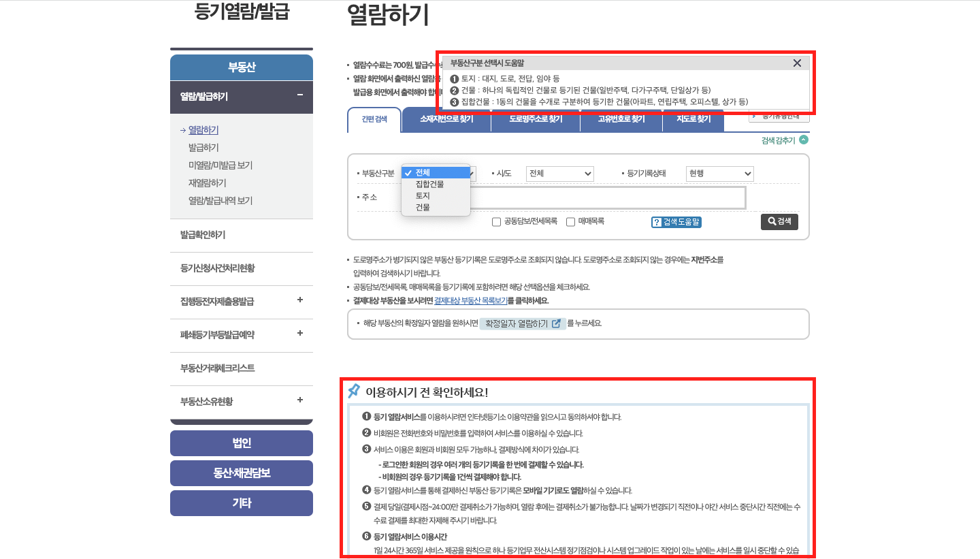Open the 시/도 dropdown

click(x=559, y=174)
